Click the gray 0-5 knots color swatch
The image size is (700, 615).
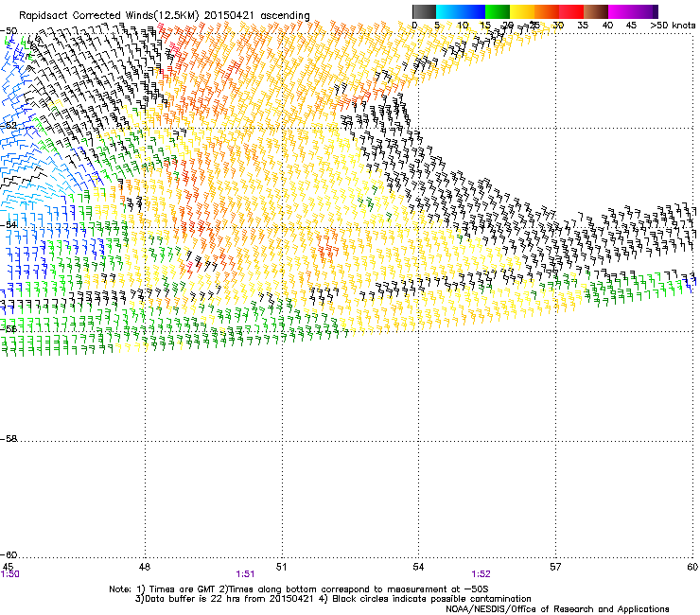(x=424, y=11)
